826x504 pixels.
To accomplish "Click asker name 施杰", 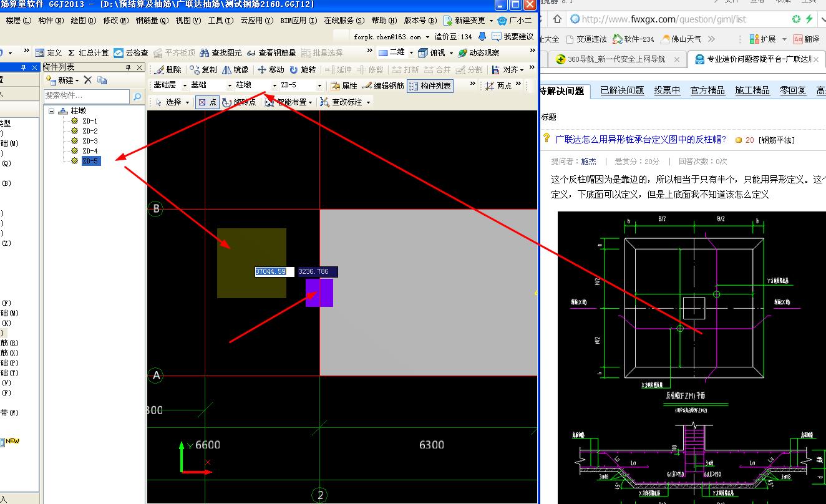I will coord(588,161).
